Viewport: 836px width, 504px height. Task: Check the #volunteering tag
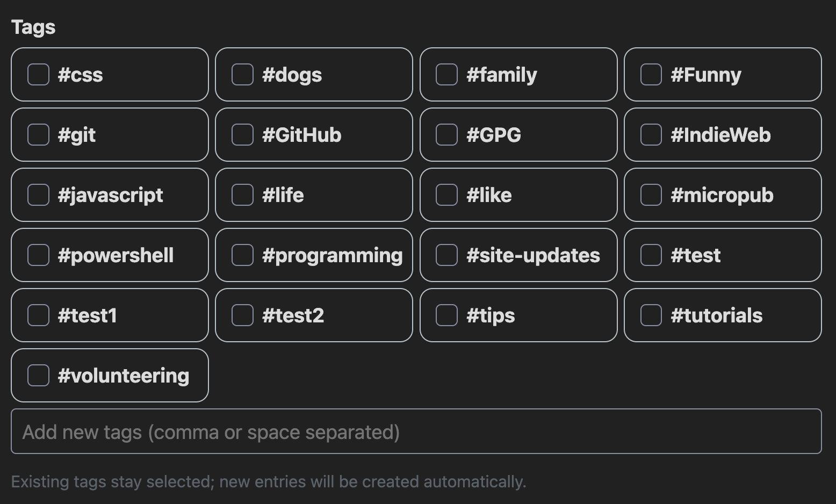[38, 376]
